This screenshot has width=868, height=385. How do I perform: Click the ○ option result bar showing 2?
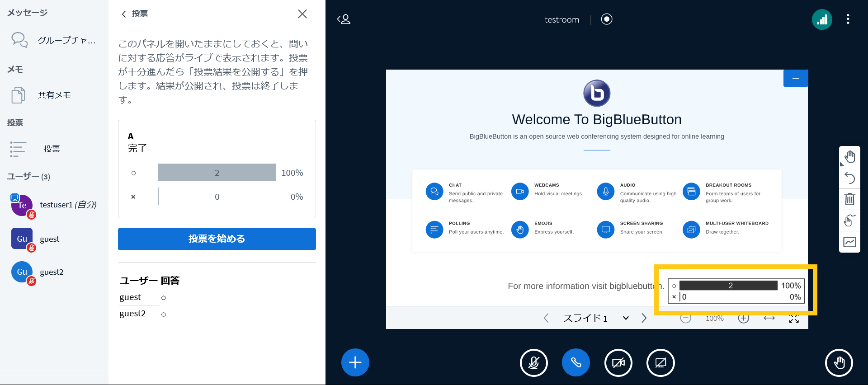pos(217,173)
